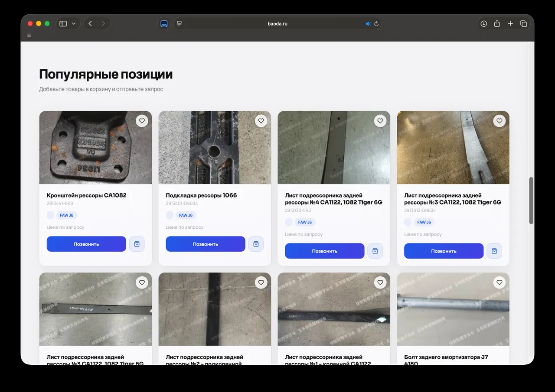Toggle heart on Лист подрессорника №4 card
This screenshot has width=555, height=392.
tap(380, 121)
